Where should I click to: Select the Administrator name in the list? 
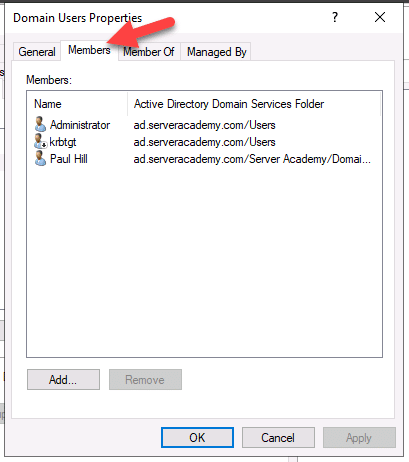(x=80, y=125)
